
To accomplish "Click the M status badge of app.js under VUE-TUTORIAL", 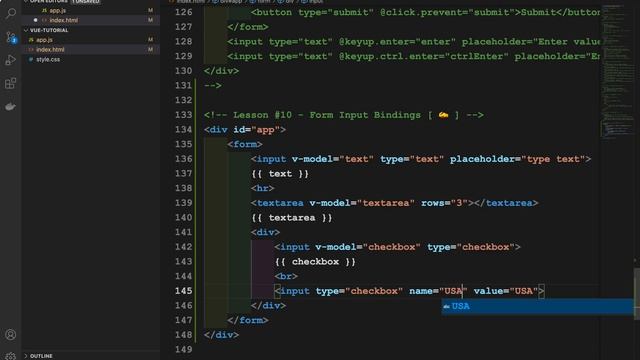I will coord(150,40).
